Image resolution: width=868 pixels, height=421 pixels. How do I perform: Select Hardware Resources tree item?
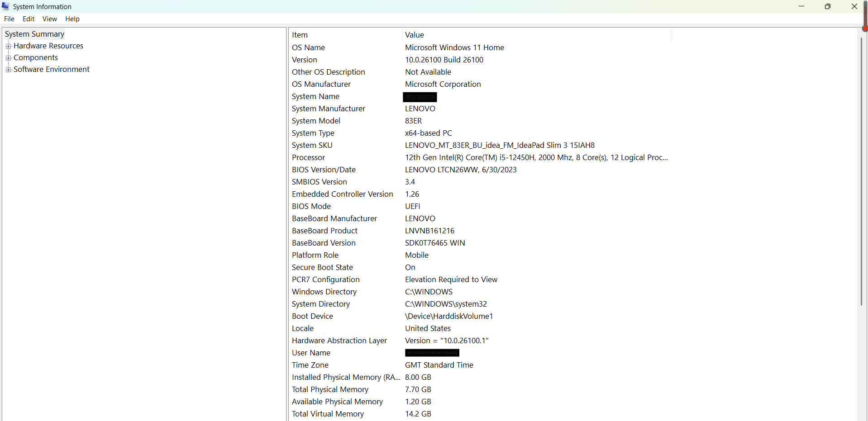[48, 46]
